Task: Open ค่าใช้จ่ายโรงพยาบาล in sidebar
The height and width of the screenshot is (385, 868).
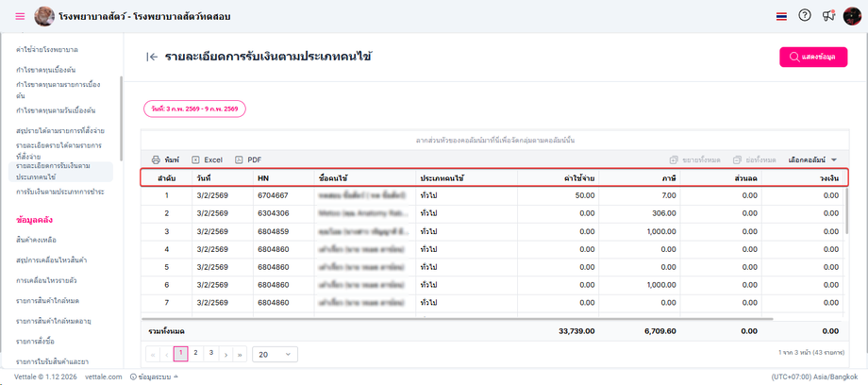Action: point(47,50)
